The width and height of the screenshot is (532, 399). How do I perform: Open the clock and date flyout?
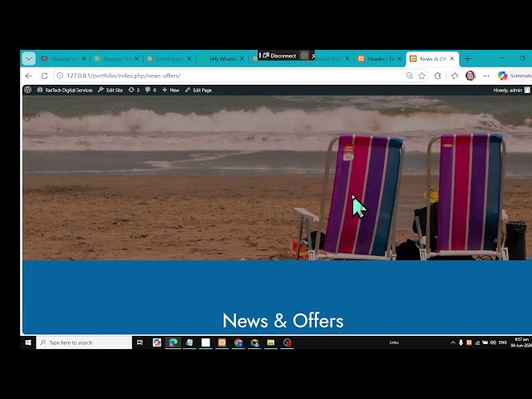tap(521, 342)
